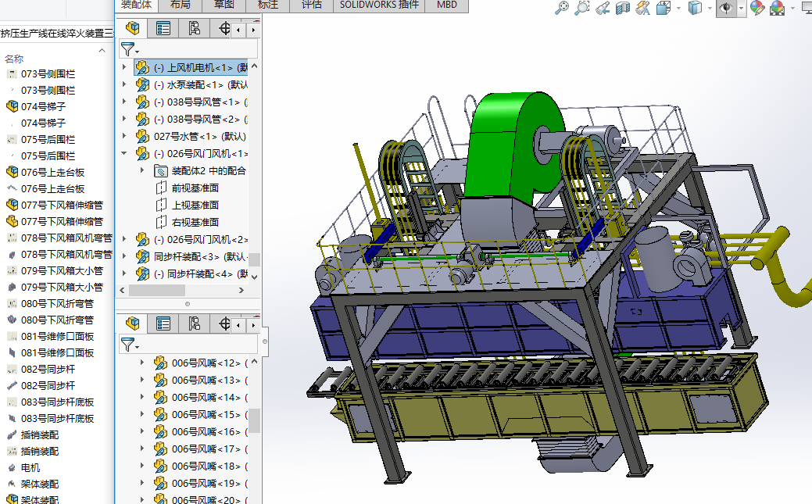Image resolution: width=812 pixels, height=504 pixels.
Task: Toggle the Hide/Show Items eye button
Action: pyautogui.click(x=726, y=8)
